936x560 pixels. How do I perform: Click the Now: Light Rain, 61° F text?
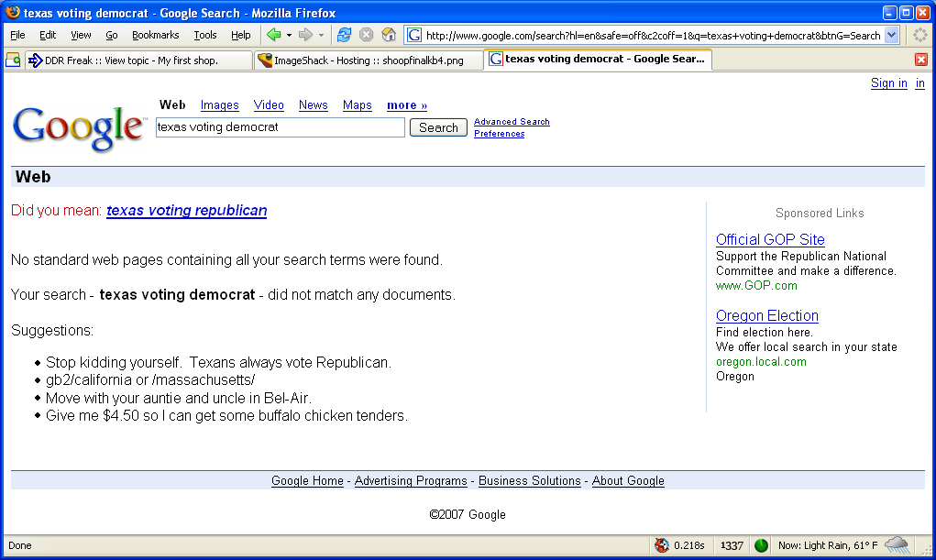coord(827,545)
